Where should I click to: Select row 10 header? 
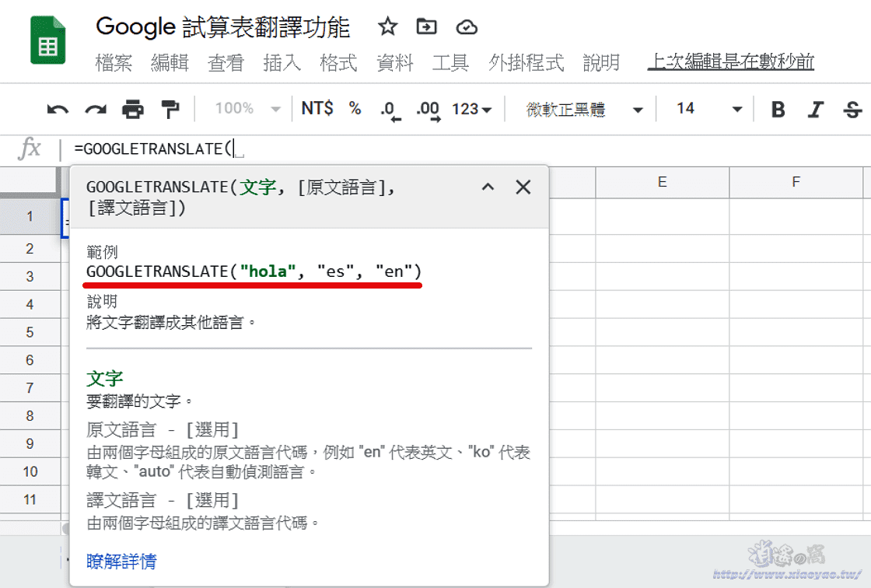tap(30, 471)
